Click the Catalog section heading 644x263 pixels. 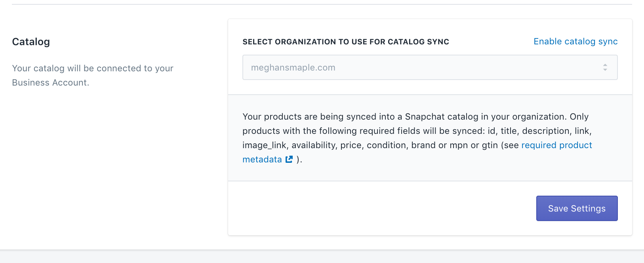[31, 42]
